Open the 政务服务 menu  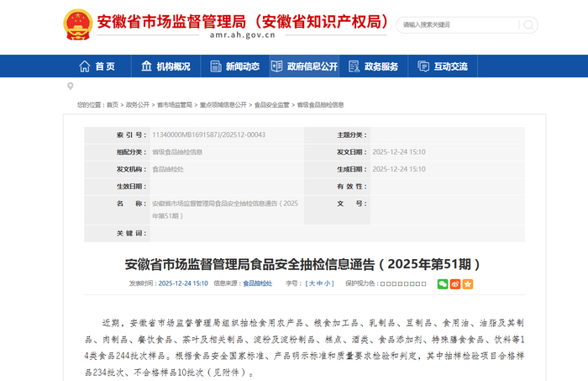coord(374,66)
